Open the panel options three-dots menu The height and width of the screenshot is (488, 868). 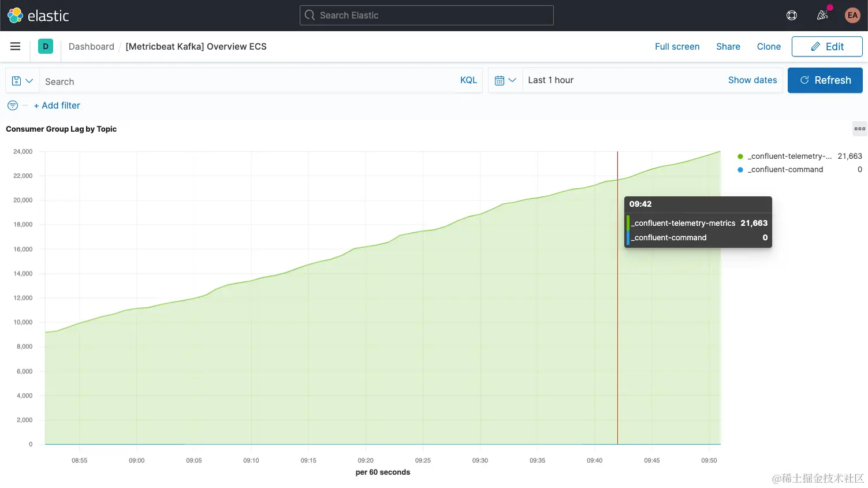860,129
